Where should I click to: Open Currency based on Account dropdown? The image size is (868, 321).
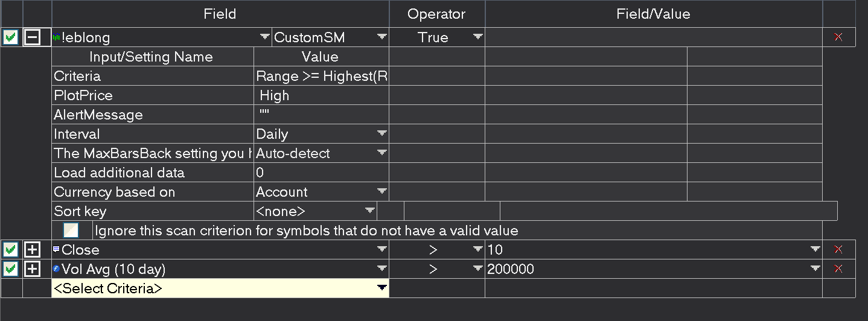(x=381, y=192)
